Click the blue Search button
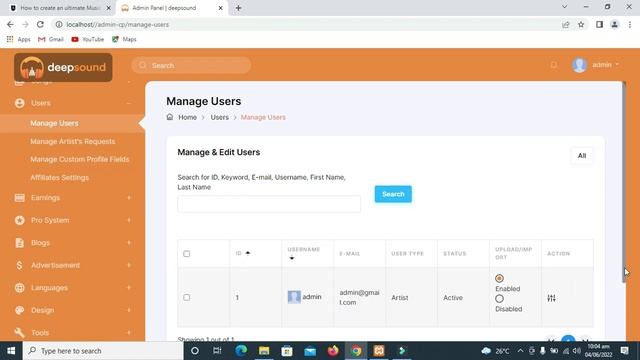The height and width of the screenshot is (360, 640). click(x=393, y=194)
